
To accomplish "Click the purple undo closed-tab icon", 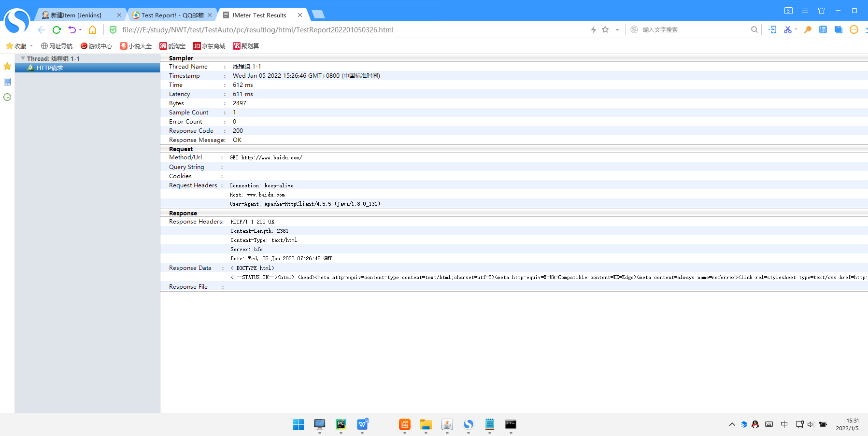I will [x=72, y=30].
